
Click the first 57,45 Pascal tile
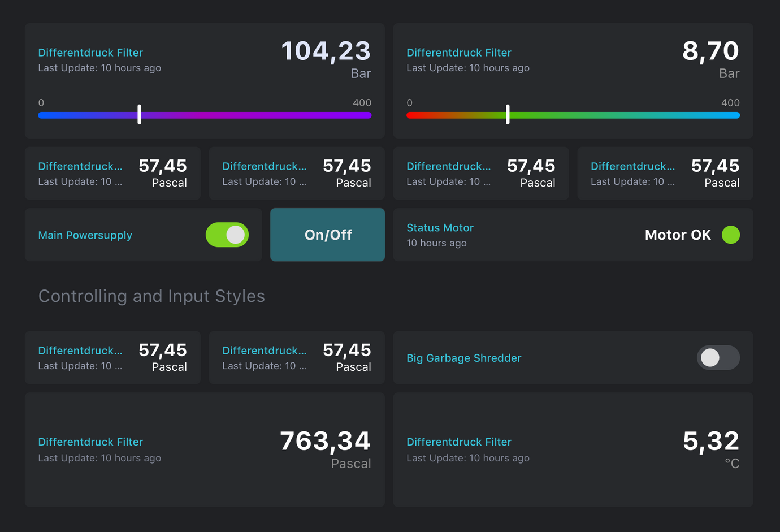pyautogui.click(x=112, y=173)
